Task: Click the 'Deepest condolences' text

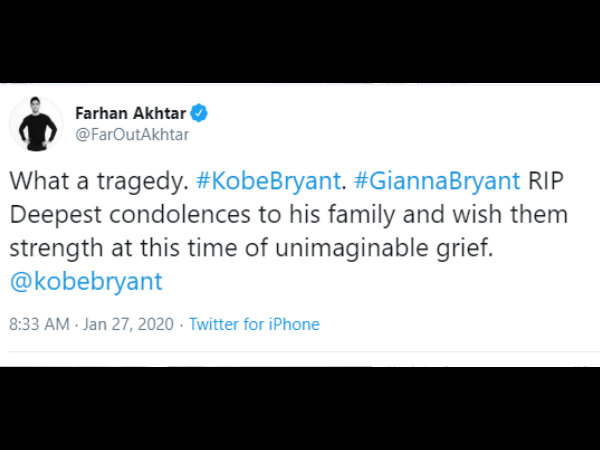Action: coord(130,214)
